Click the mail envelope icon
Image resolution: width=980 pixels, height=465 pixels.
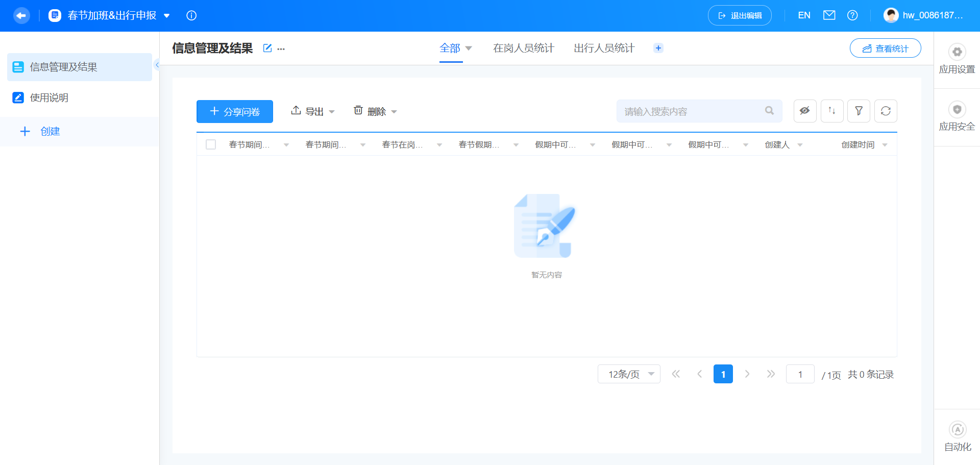click(829, 15)
